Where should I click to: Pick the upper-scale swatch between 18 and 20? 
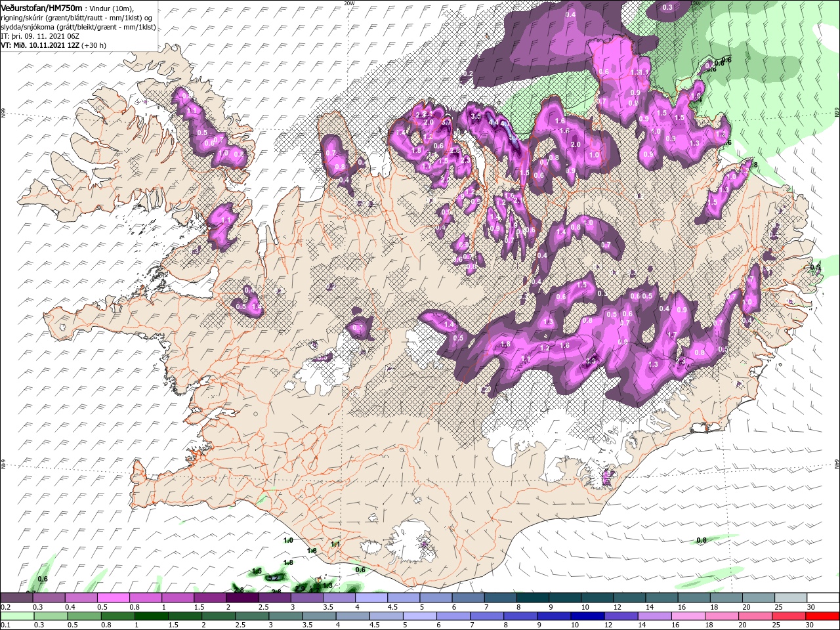coord(725,598)
